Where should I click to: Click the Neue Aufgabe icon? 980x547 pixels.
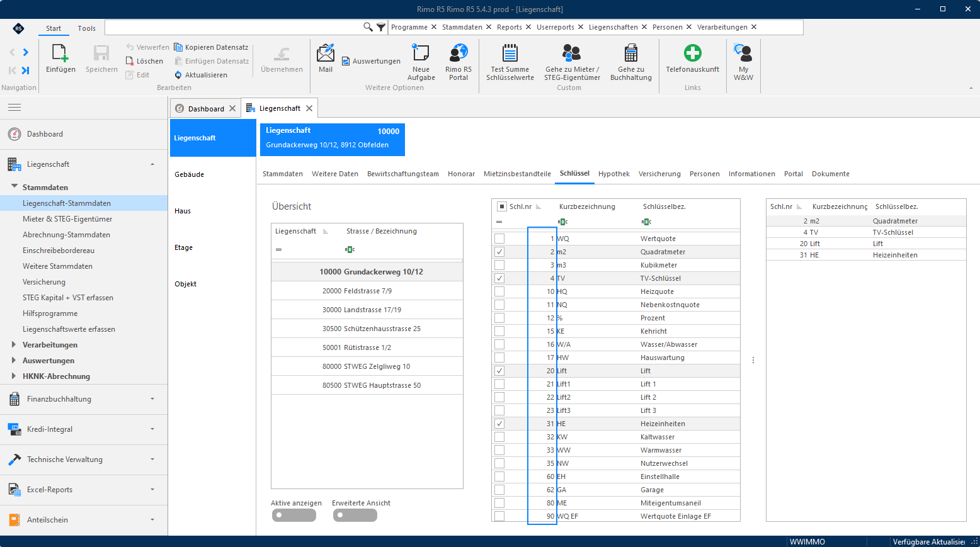click(x=421, y=53)
